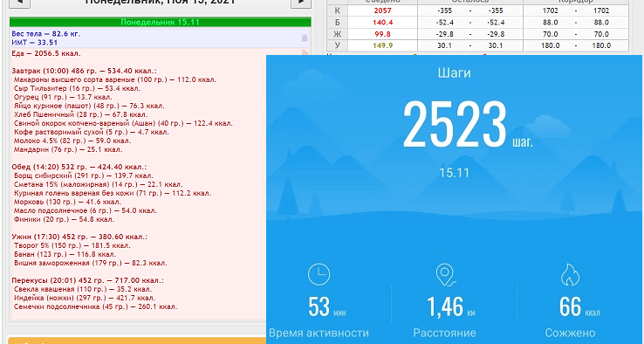Select the 'Кофе растворимый сухой' entry
This screenshot has width=644, height=344.
click(91, 133)
